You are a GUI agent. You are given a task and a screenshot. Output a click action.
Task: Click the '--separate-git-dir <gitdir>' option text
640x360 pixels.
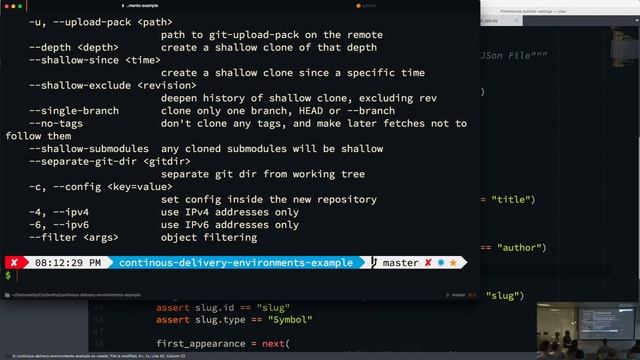109,161
